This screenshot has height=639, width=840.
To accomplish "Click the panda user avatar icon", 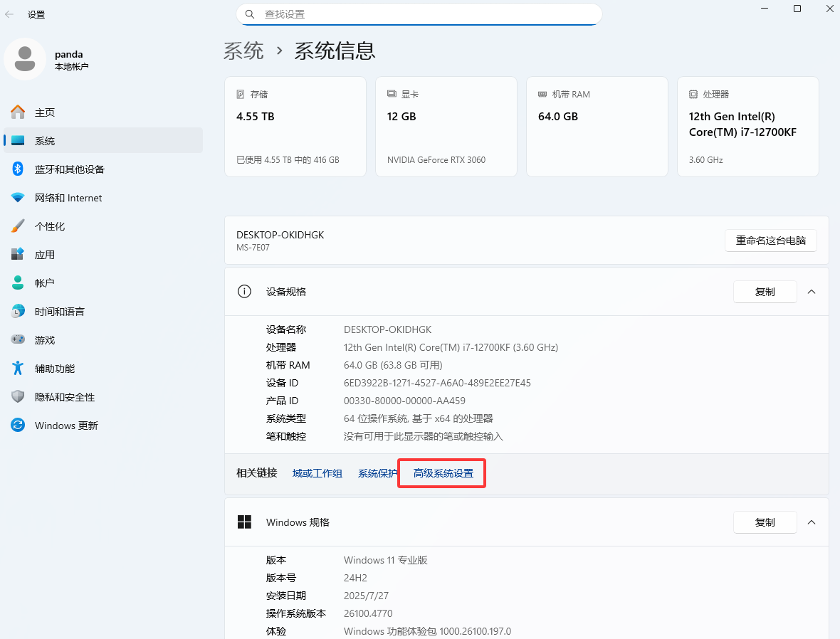I will click(25, 59).
